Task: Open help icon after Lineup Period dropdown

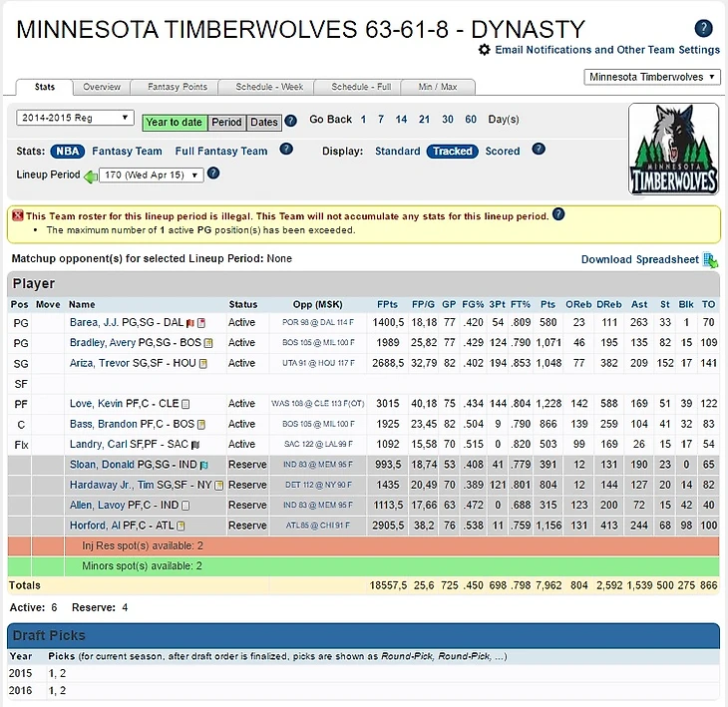Action: pos(213,174)
